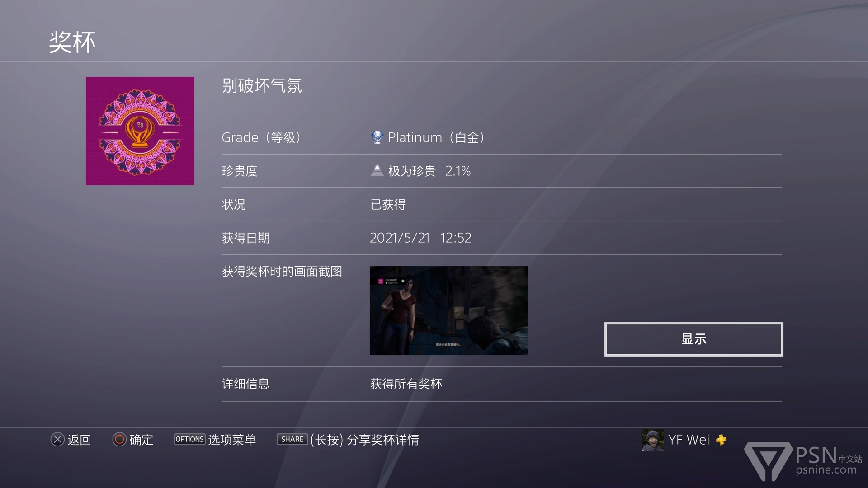Viewport: 868px width, 488px height.
Task: Click the PlayStation Plus badge icon
Action: [x=722, y=440]
